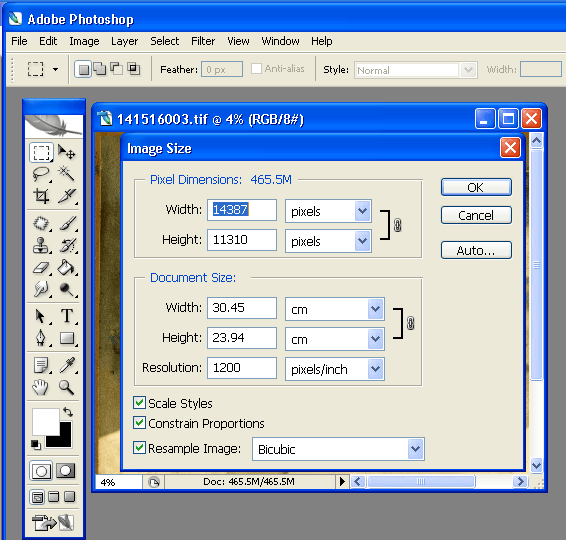Open status bar info arrow menu
The height and width of the screenshot is (540, 566).
click(342, 482)
